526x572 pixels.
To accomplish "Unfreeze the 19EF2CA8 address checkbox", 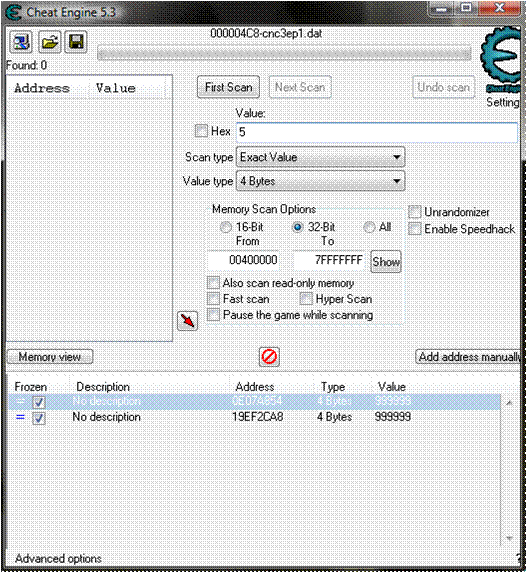I will tap(39, 418).
